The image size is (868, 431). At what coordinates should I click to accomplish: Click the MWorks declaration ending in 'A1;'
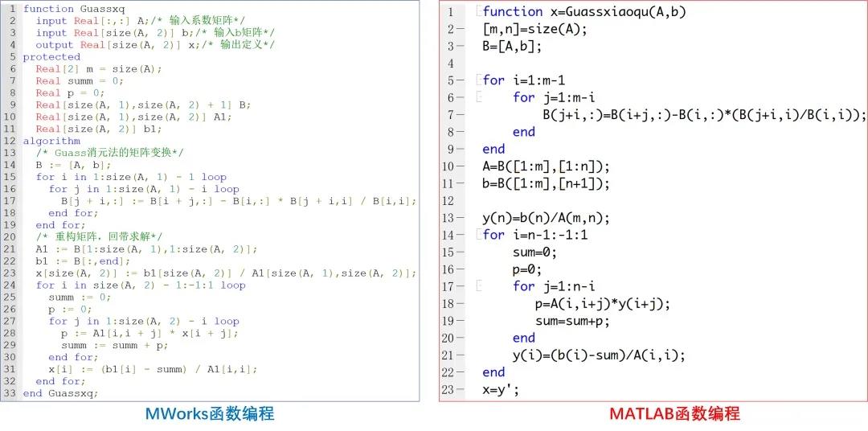pyautogui.click(x=134, y=117)
